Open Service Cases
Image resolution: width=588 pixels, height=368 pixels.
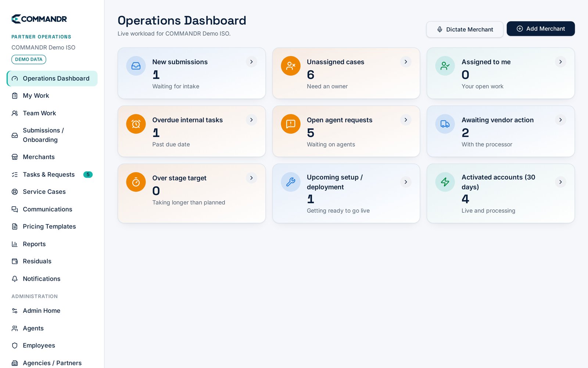click(52, 192)
